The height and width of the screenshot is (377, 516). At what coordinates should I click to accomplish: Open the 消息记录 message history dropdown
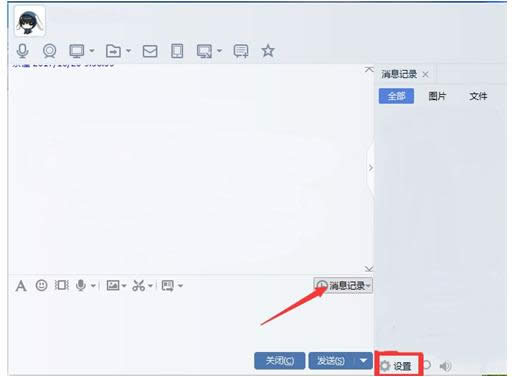[x=343, y=285]
